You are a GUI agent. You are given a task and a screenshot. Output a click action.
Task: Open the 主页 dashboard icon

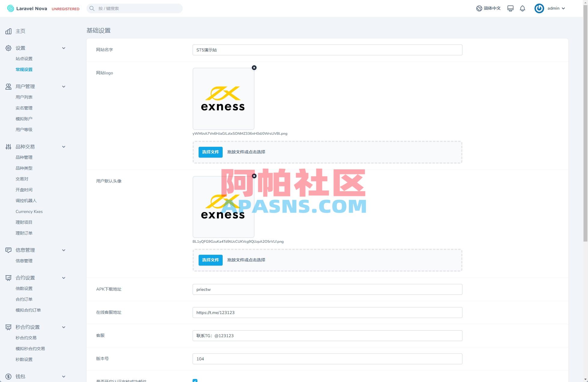(8, 31)
